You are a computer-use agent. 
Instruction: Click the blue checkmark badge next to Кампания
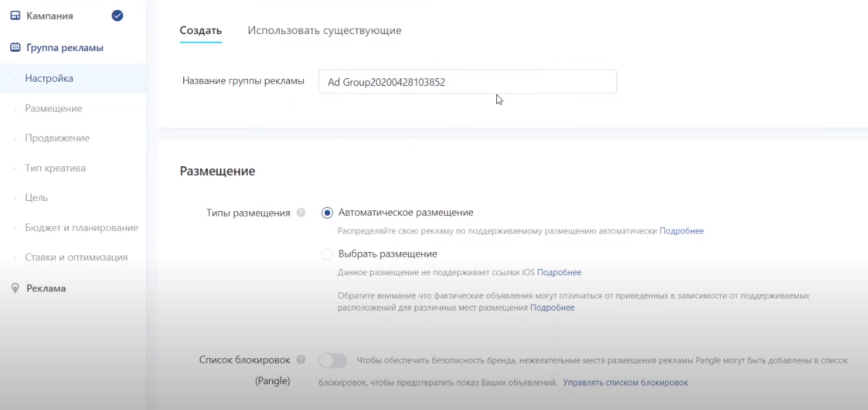coord(117,15)
